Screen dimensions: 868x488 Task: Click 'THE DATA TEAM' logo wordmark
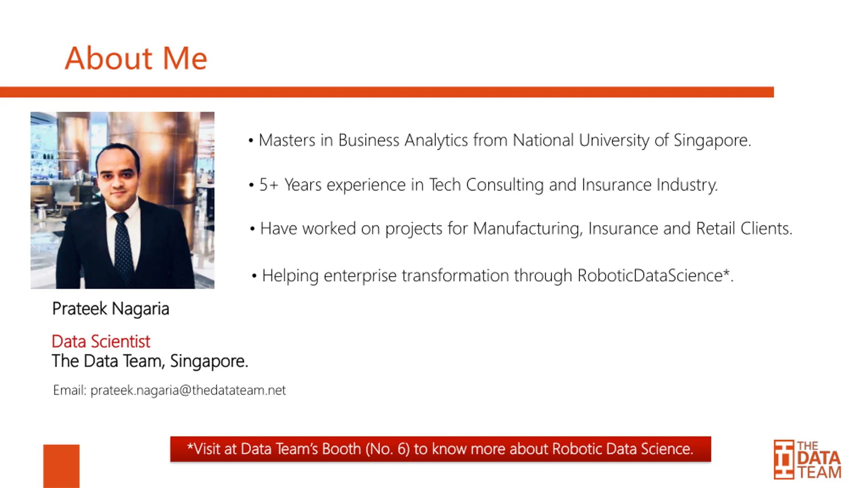[x=819, y=460]
